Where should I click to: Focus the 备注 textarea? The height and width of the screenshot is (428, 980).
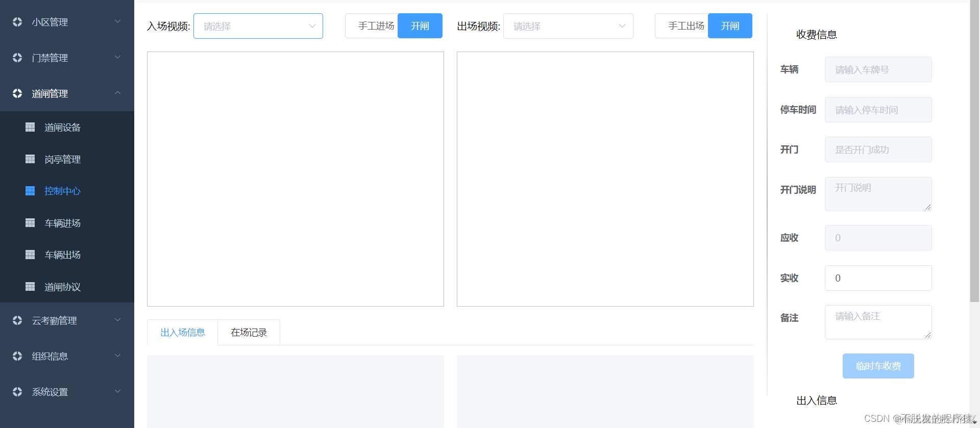[x=878, y=322]
